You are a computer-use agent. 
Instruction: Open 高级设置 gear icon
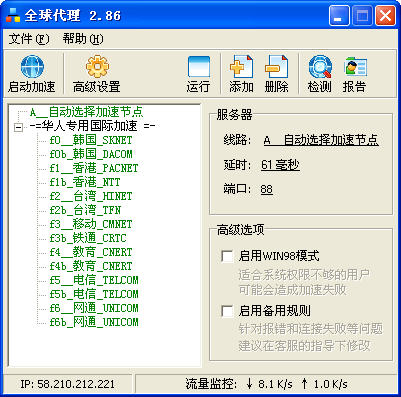97,67
